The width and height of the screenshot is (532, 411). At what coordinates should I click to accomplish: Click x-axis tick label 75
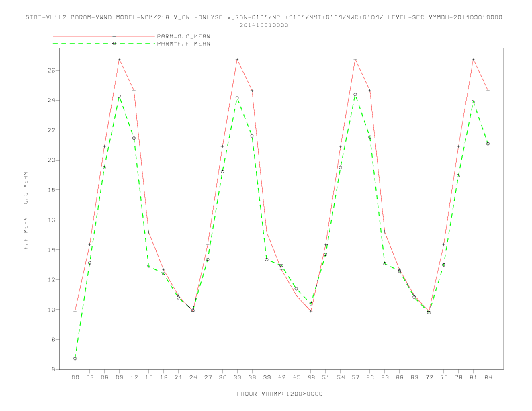[444, 377]
